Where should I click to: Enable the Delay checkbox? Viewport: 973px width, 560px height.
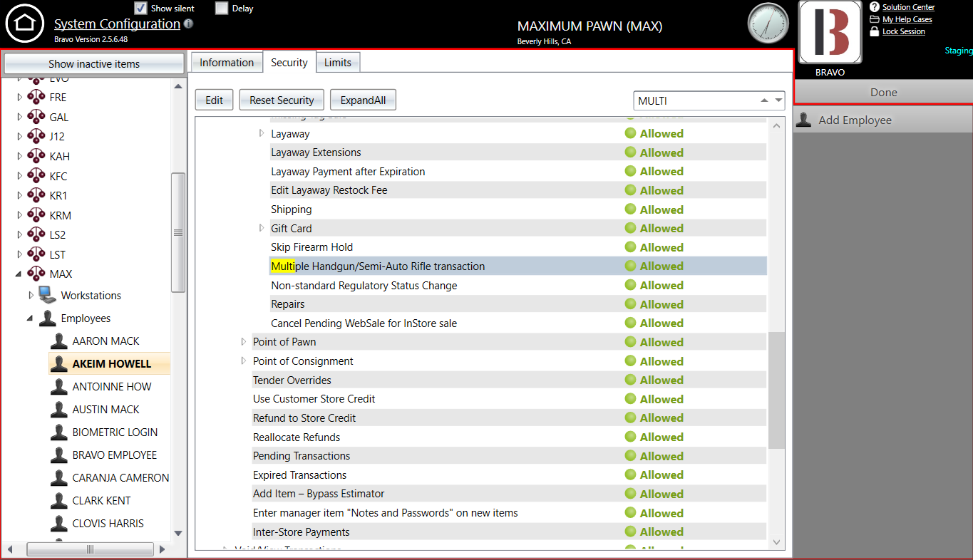click(x=222, y=8)
